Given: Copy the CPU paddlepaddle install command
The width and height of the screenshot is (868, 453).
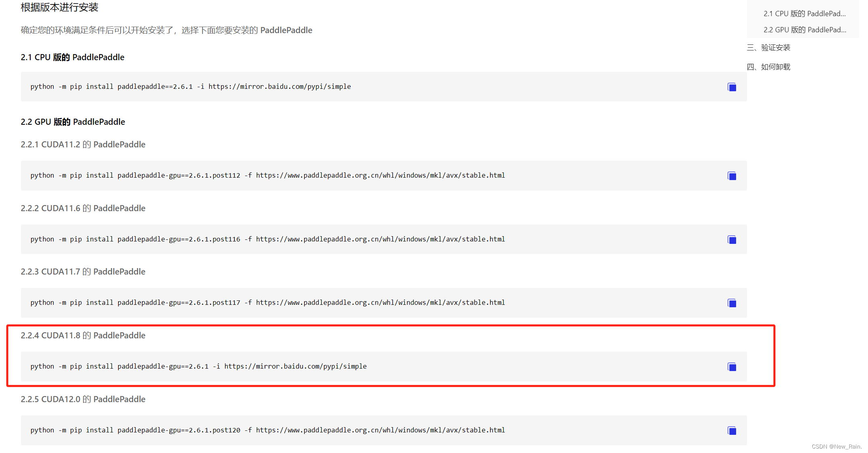Looking at the screenshot, I should tap(732, 87).
